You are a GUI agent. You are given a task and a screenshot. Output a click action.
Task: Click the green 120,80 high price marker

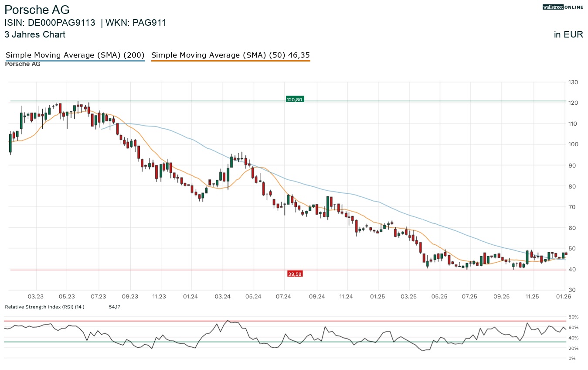295,99
